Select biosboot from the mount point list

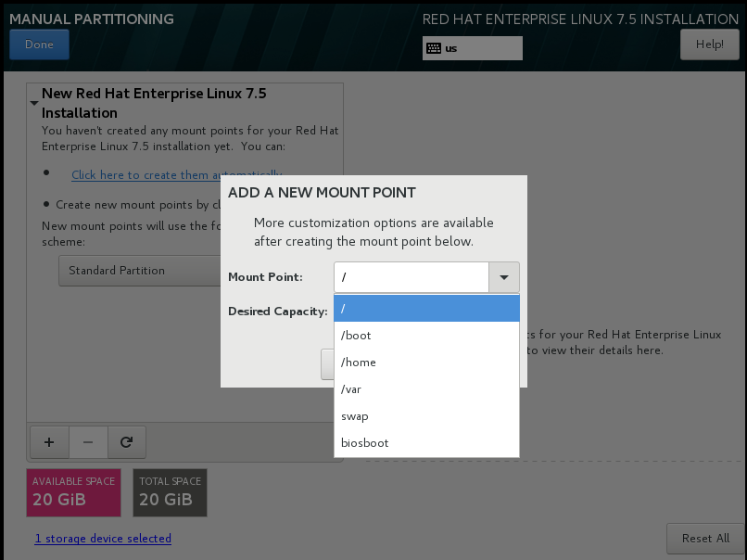click(427, 443)
